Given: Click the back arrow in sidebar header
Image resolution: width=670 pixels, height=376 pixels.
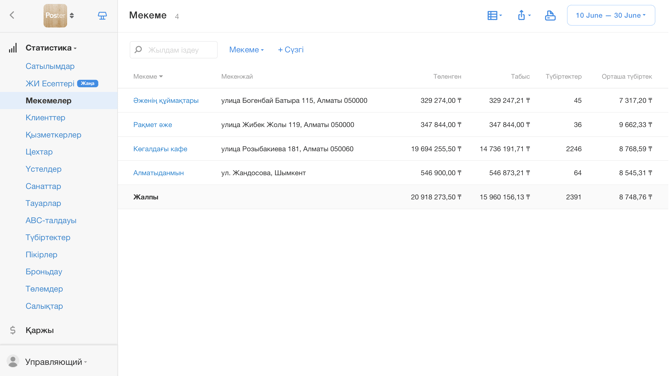Looking at the screenshot, I should tap(12, 15).
